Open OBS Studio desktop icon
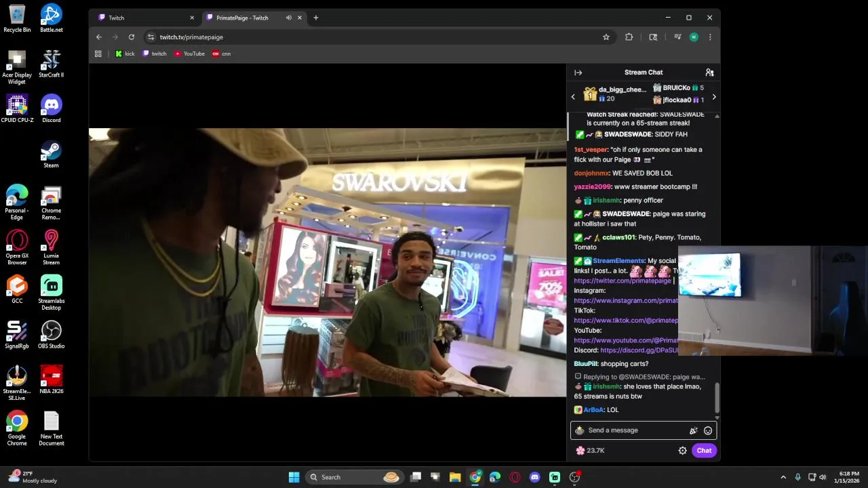 click(52, 335)
